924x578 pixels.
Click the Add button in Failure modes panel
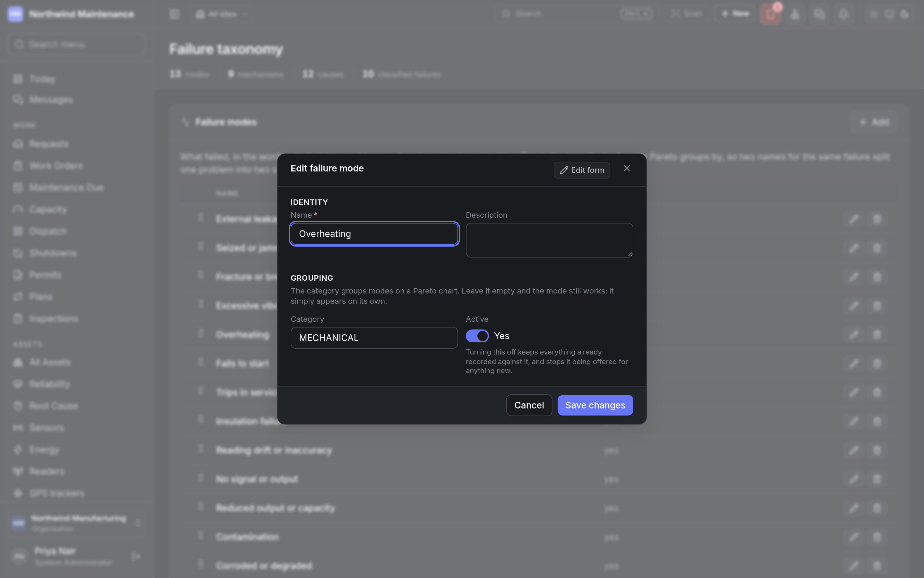[x=874, y=122]
